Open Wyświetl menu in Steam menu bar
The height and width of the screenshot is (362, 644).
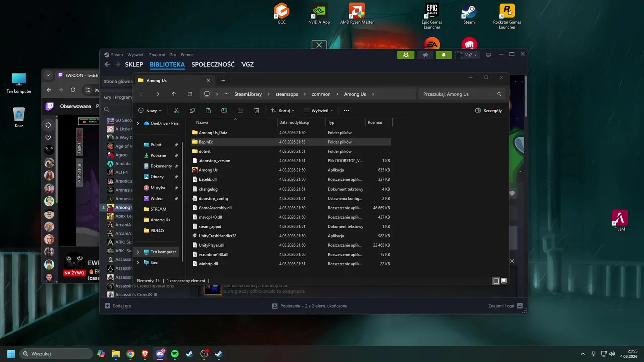click(x=136, y=55)
